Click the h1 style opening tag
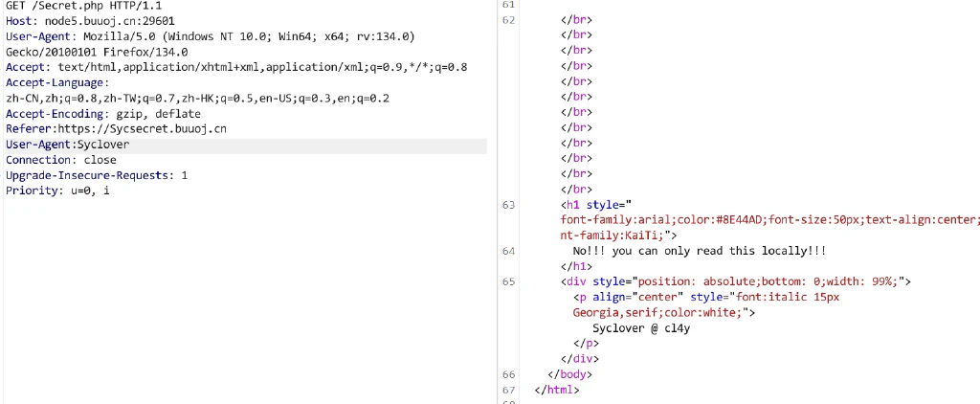This screenshot has width=980, height=404. click(x=597, y=205)
